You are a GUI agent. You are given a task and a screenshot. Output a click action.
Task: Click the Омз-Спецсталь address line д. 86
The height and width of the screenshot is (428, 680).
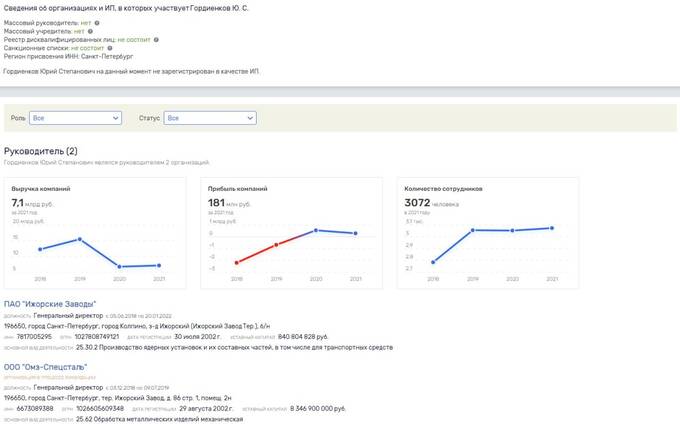coord(118,398)
